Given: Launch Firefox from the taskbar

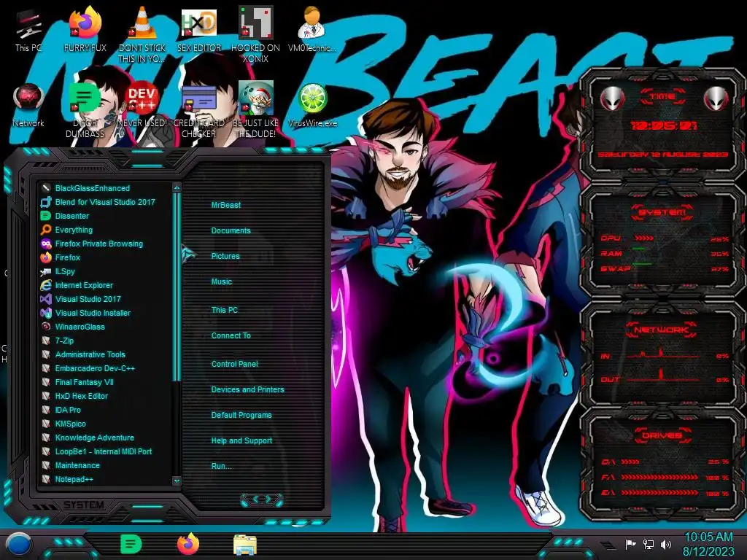Looking at the screenshot, I should coord(188,544).
